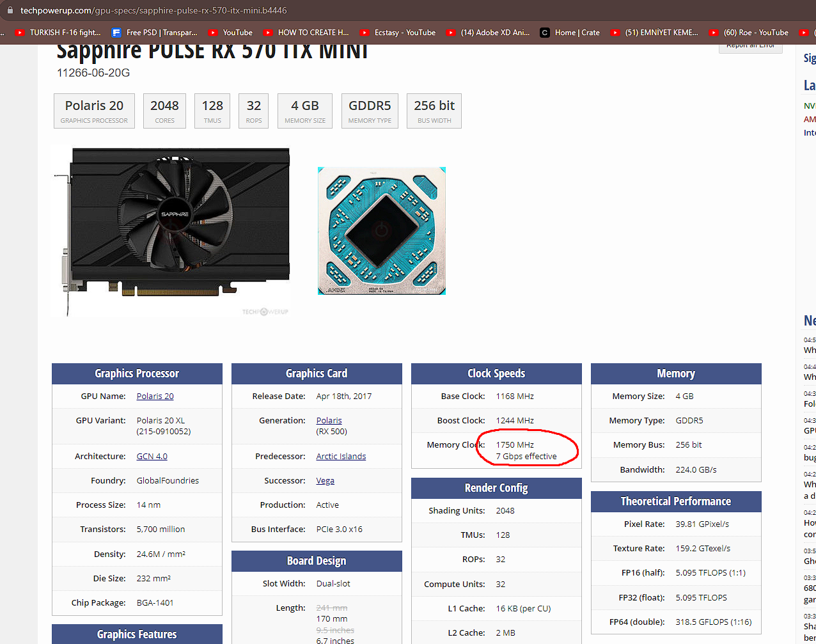Click the Theoretical Performance section header
This screenshot has width=816, height=644.
tap(676, 501)
